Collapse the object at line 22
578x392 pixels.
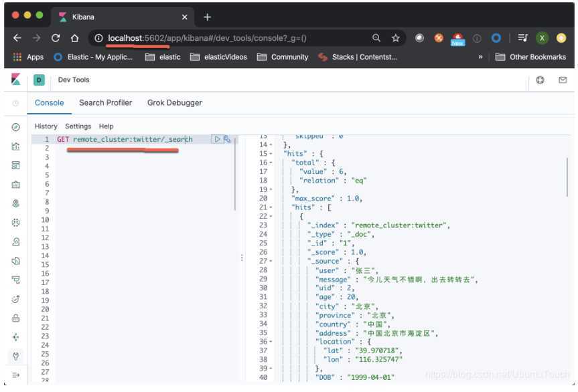[271, 217]
